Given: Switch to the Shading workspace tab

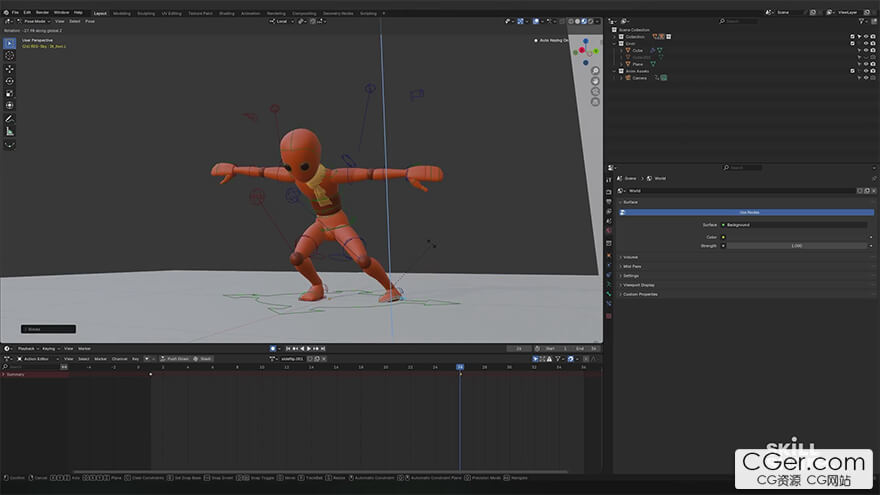Looking at the screenshot, I should (227, 13).
